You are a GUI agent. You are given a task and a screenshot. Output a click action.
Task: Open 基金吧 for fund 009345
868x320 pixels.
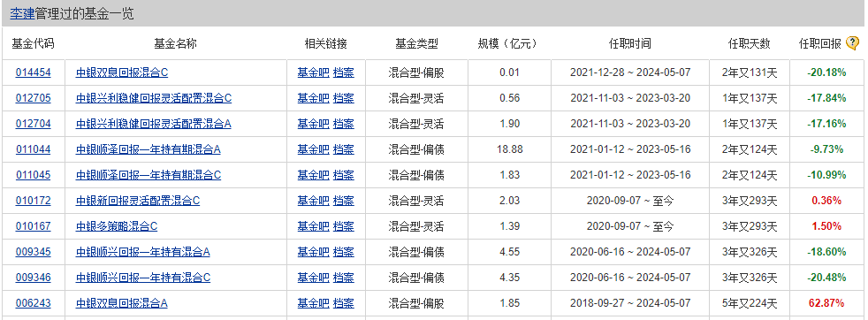pyautogui.click(x=313, y=252)
